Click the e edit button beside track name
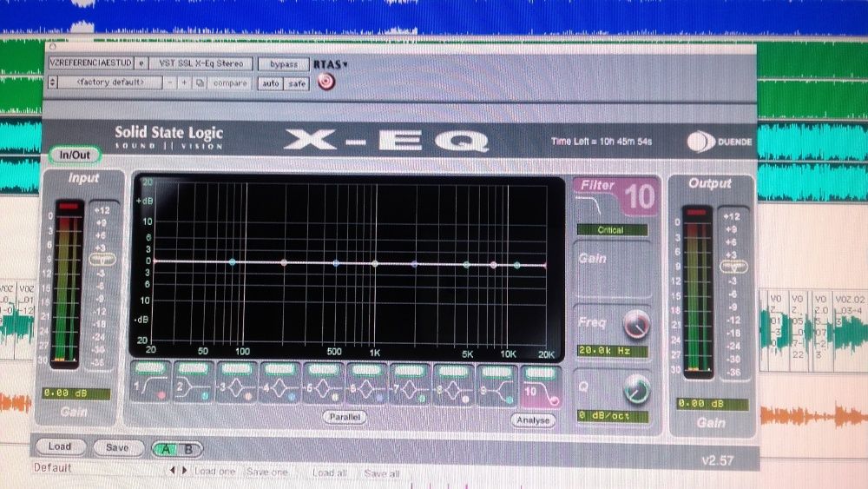The height and width of the screenshot is (489, 868). pyautogui.click(x=141, y=63)
